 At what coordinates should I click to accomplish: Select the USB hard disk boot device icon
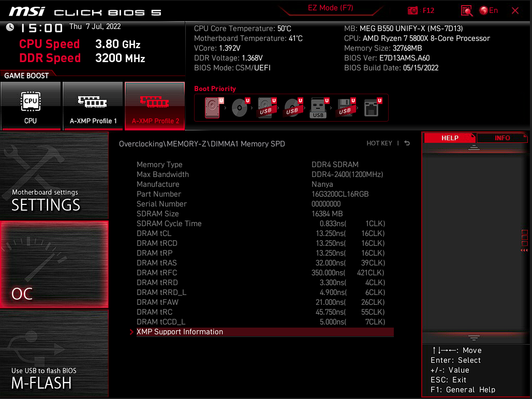267,108
